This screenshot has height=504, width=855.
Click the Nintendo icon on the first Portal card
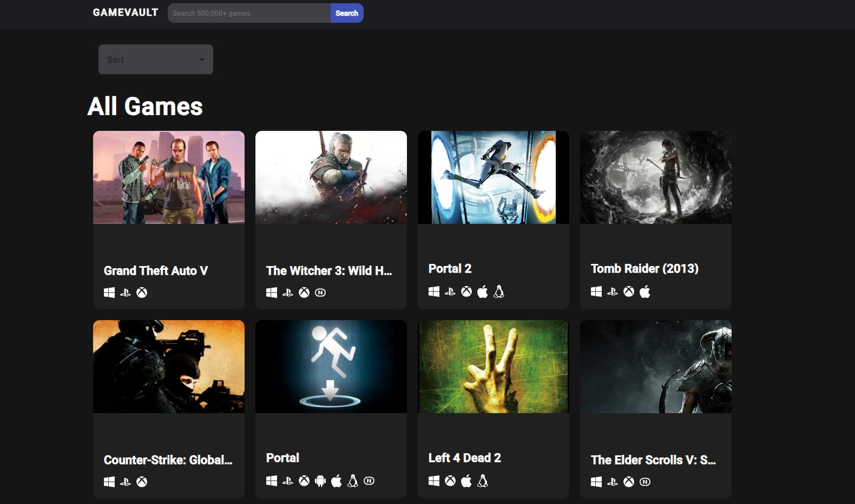coord(369,481)
